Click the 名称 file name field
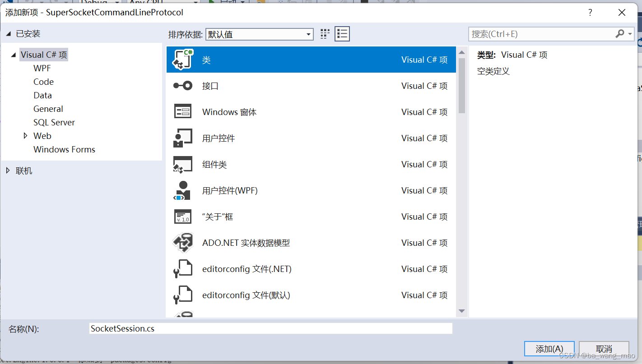 click(x=271, y=328)
